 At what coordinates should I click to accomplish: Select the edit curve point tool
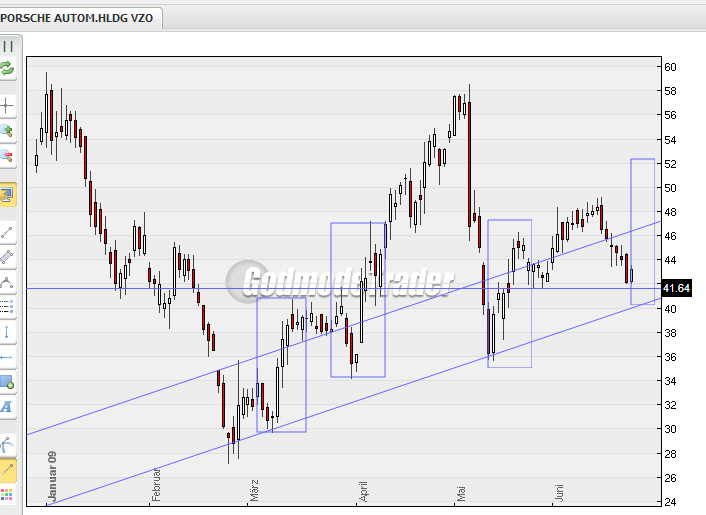click(x=7, y=445)
